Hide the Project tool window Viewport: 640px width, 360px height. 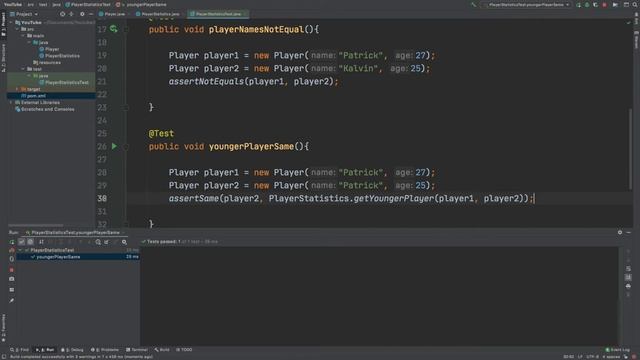pyautogui.click(x=91, y=14)
